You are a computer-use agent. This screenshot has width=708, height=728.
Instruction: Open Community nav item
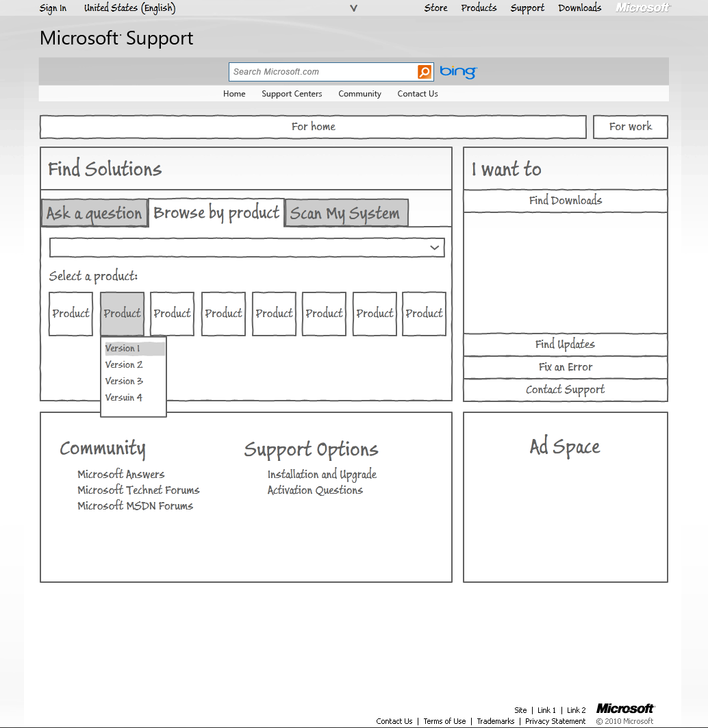point(359,94)
